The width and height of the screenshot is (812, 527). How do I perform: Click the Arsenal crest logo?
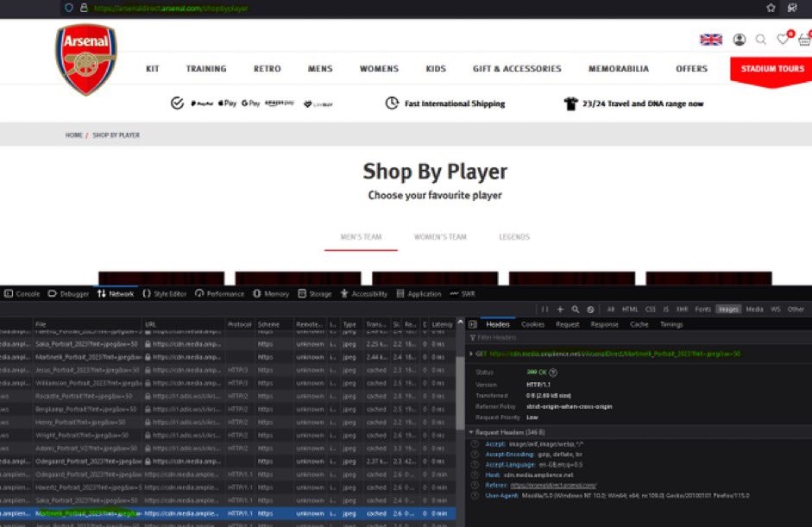(86, 60)
